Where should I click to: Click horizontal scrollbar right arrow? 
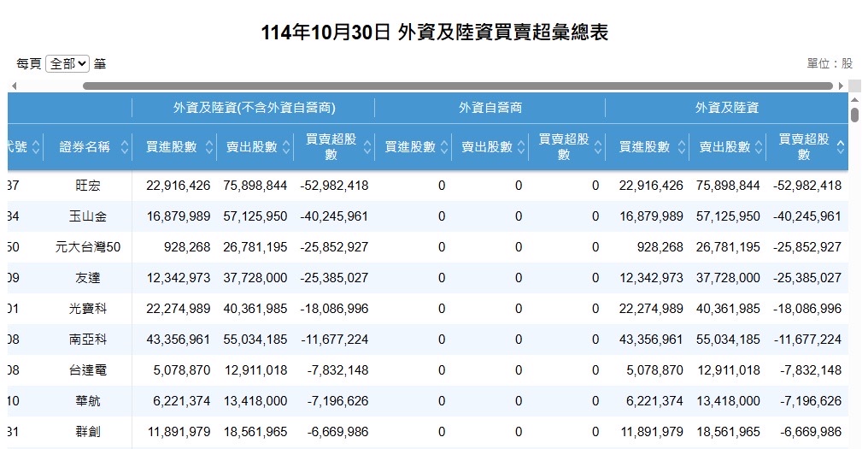[841, 86]
